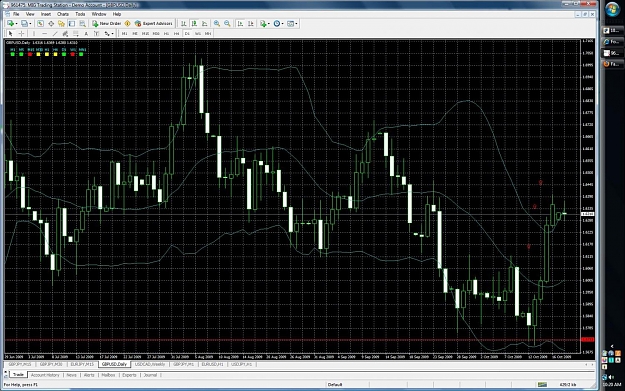Toggle Chart Shift icon
Viewport: 625px width, 391px height.
251,24
